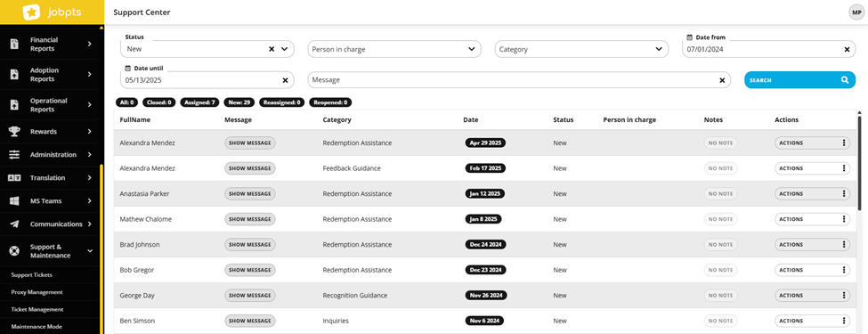
Task: Click the Translation icon in sidebar
Action: click(14, 178)
